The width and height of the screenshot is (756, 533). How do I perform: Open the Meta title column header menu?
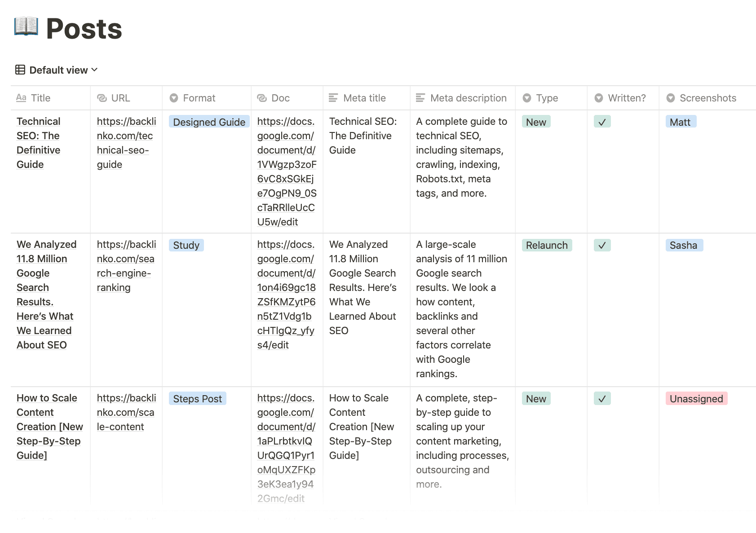coord(364,98)
